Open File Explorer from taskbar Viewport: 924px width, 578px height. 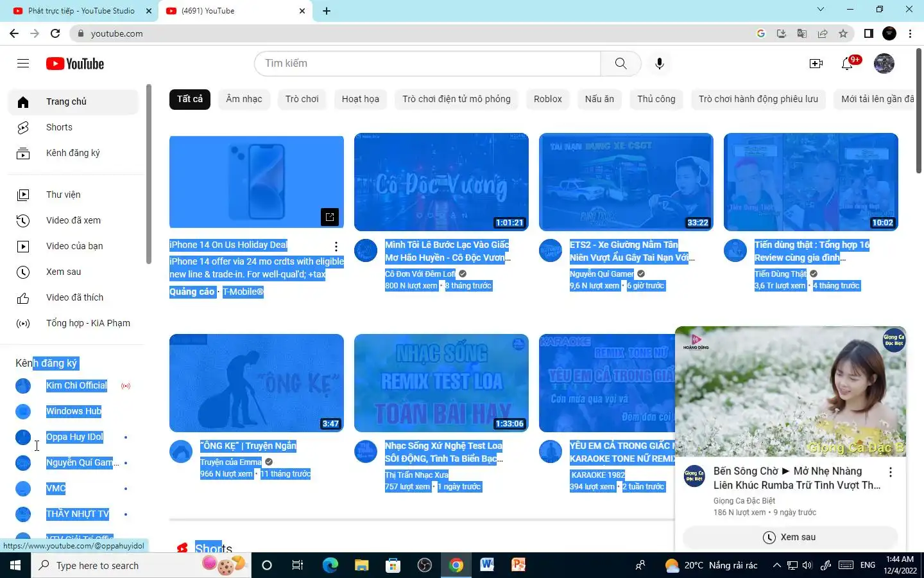point(362,565)
